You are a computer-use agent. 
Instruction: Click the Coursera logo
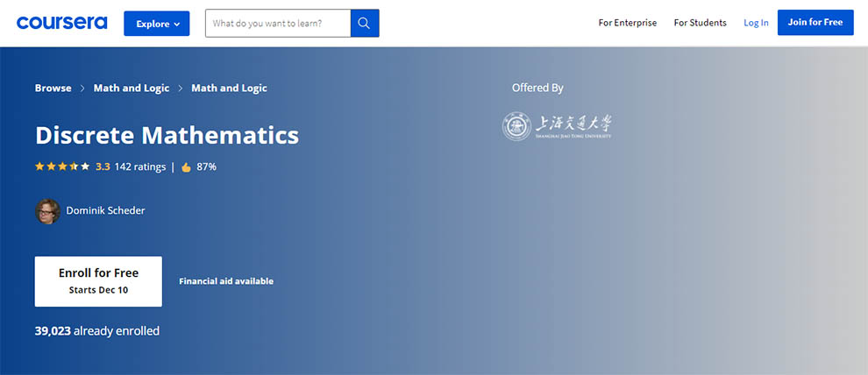pyautogui.click(x=61, y=23)
